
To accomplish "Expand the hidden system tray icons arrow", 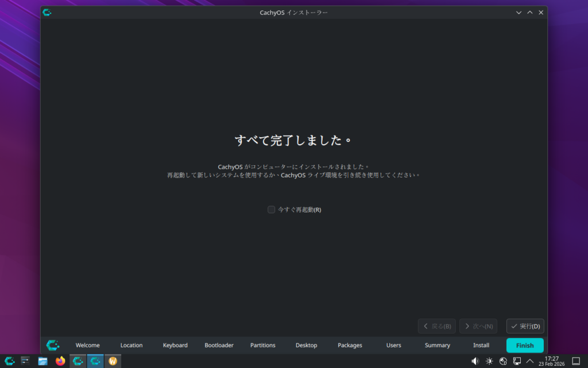I will click(x=530, y=361).
